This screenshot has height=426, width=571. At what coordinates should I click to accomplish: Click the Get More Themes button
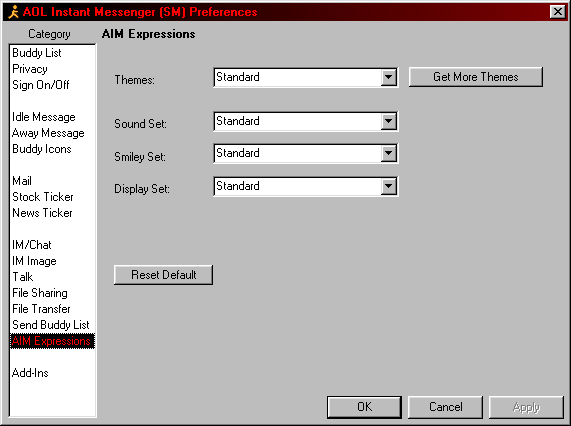point(476,77)
